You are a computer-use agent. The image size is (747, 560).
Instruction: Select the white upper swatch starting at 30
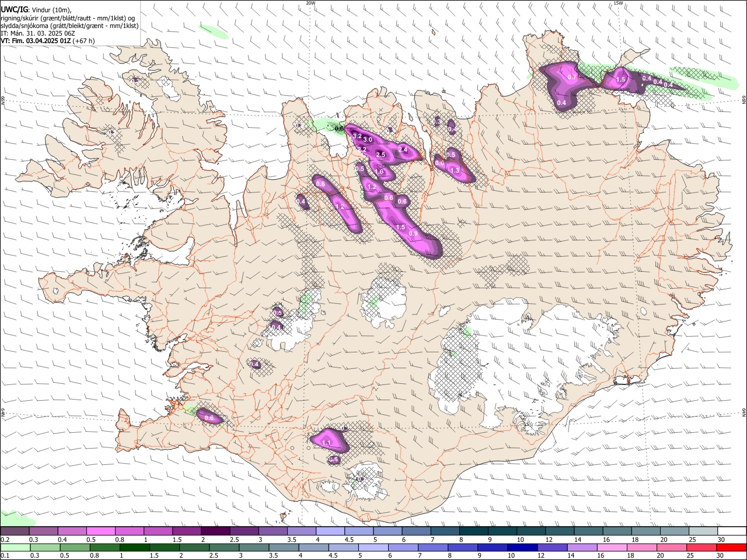(732, 531)
